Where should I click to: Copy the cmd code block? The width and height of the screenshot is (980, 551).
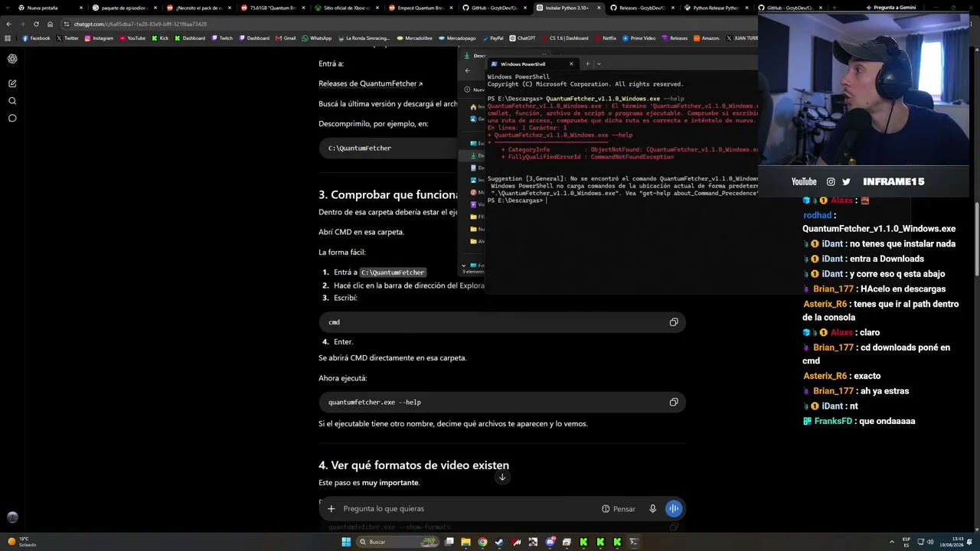[674, 322]
